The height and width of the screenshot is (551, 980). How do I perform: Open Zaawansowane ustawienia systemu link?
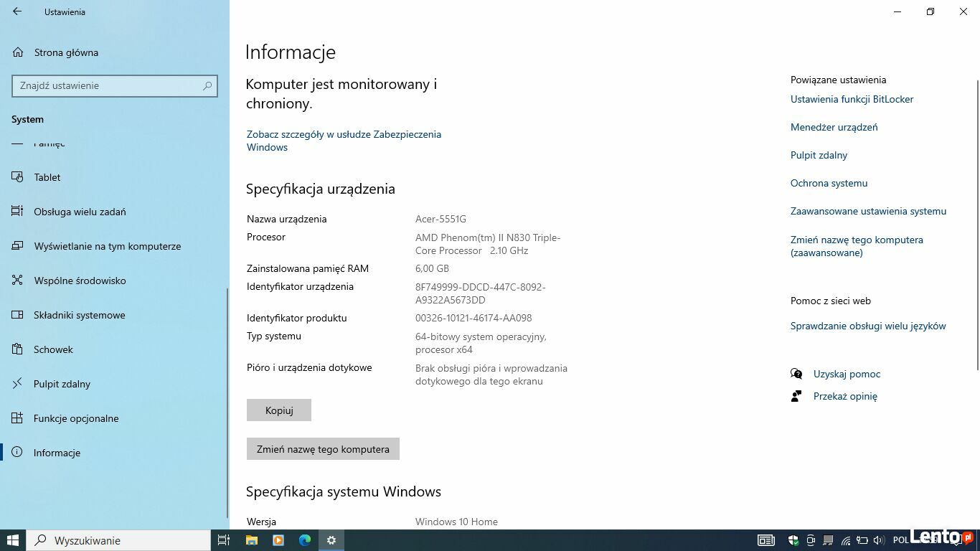click(x=868, y=211)
